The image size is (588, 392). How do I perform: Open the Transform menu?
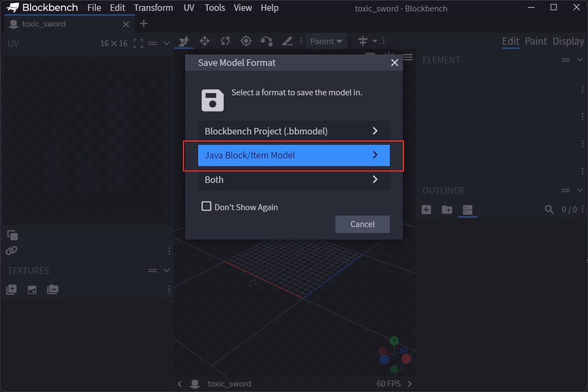[154, 8]
